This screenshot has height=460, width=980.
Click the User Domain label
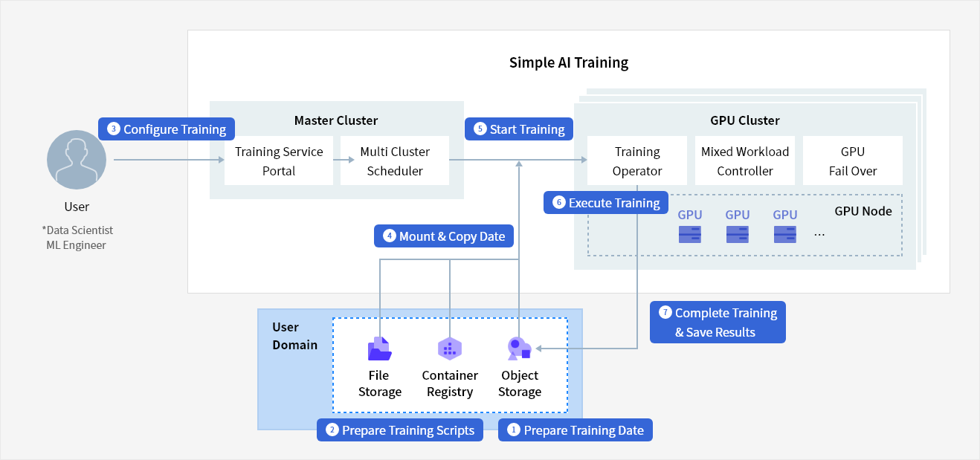pyautogui.click(x=294, y=336)
